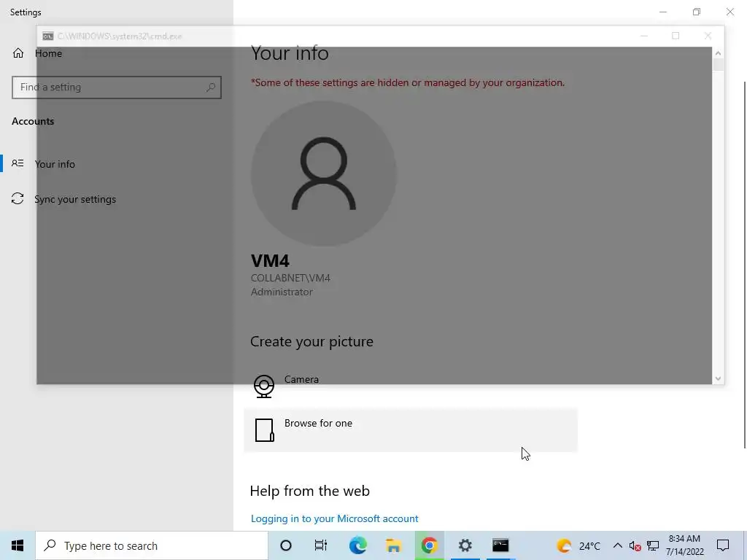Click the VM4 account name

pos(270,261)
